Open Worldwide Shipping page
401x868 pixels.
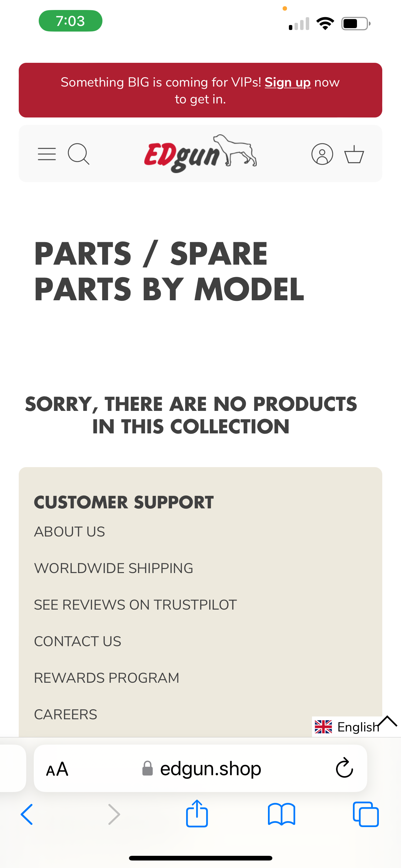pos(113,568)
